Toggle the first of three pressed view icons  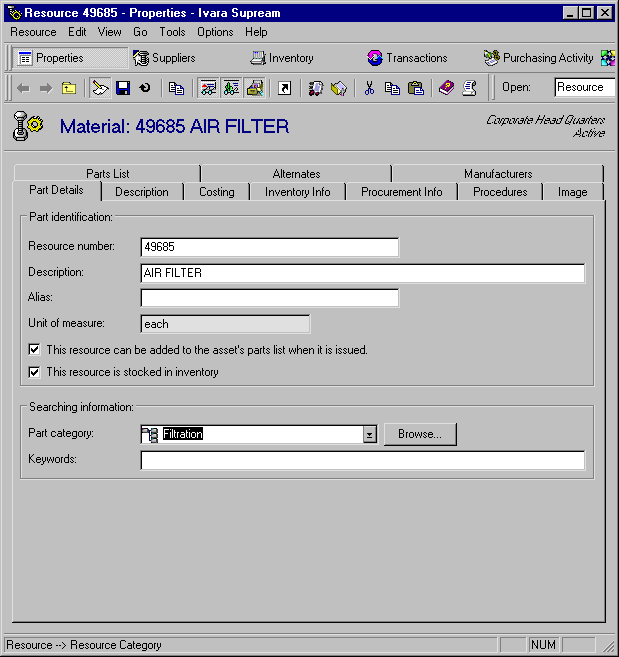(x=208, y=88)
